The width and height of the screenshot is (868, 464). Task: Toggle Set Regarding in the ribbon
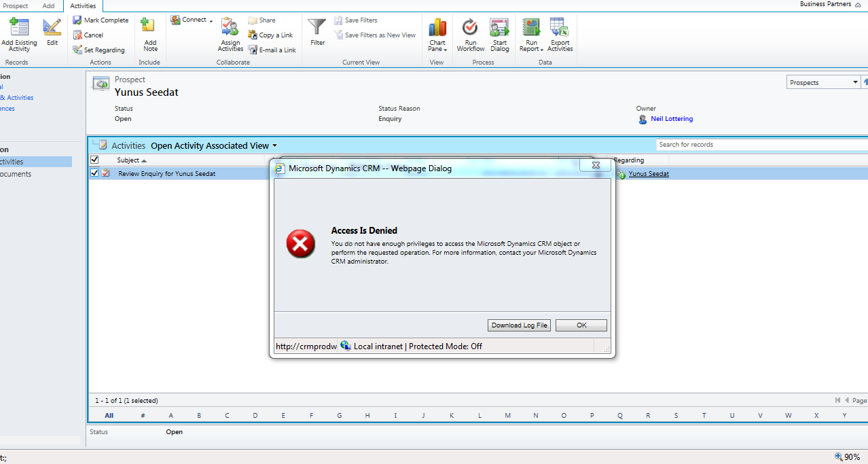click(77, 50)
